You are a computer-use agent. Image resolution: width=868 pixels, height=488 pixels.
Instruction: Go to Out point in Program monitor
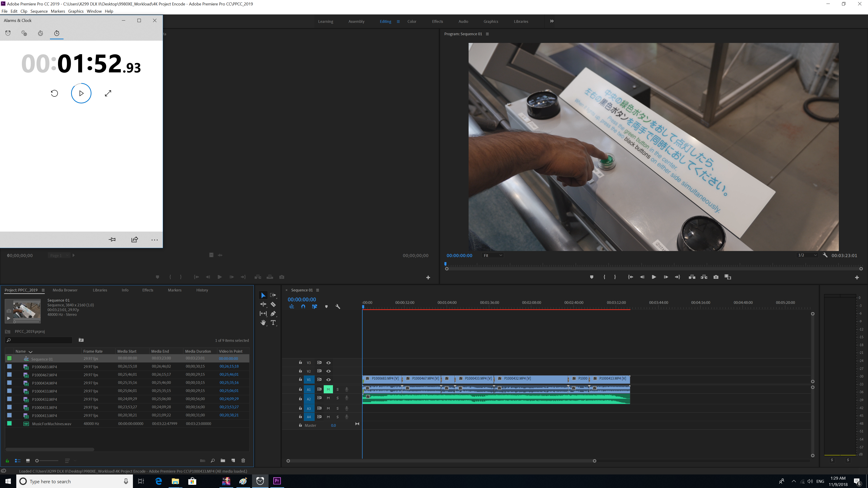677,277
